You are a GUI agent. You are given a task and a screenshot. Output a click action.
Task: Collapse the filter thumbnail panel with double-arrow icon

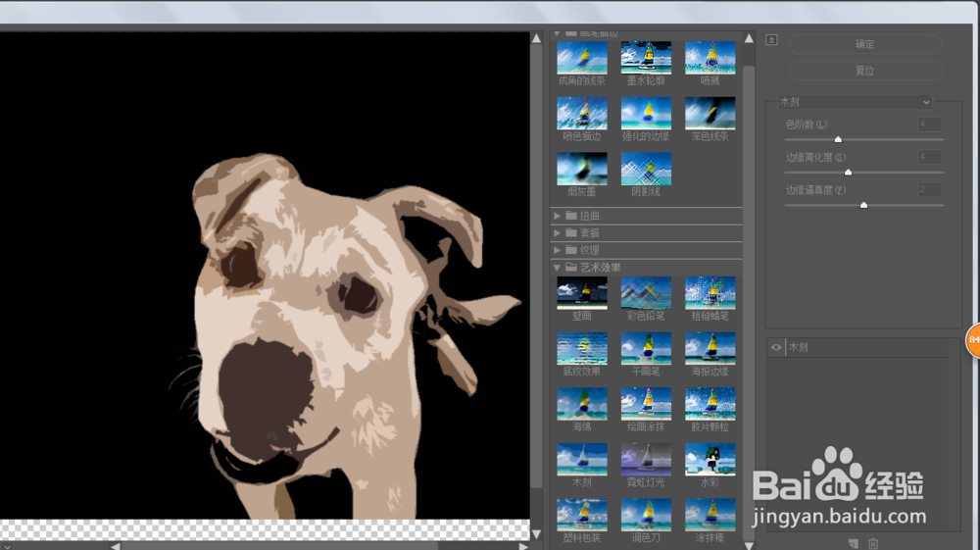(772, 40)
